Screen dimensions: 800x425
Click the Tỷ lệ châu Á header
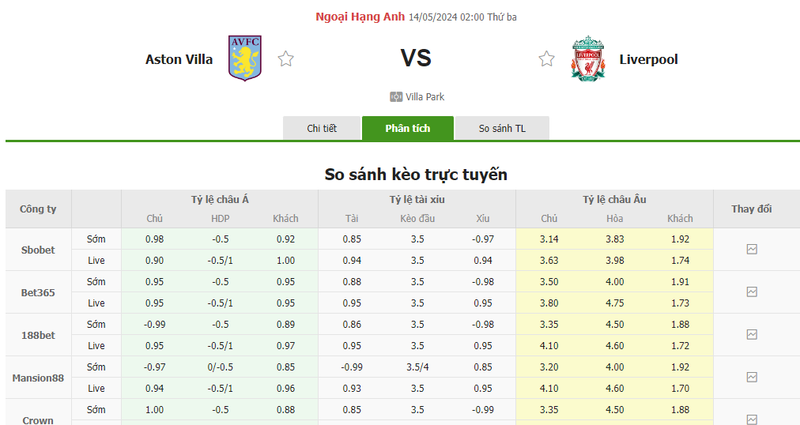coord(220,199)
